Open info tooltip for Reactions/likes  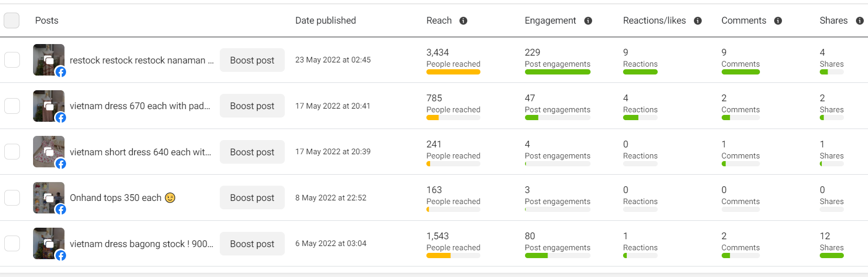pyautogui.click(x=698, y=21)
